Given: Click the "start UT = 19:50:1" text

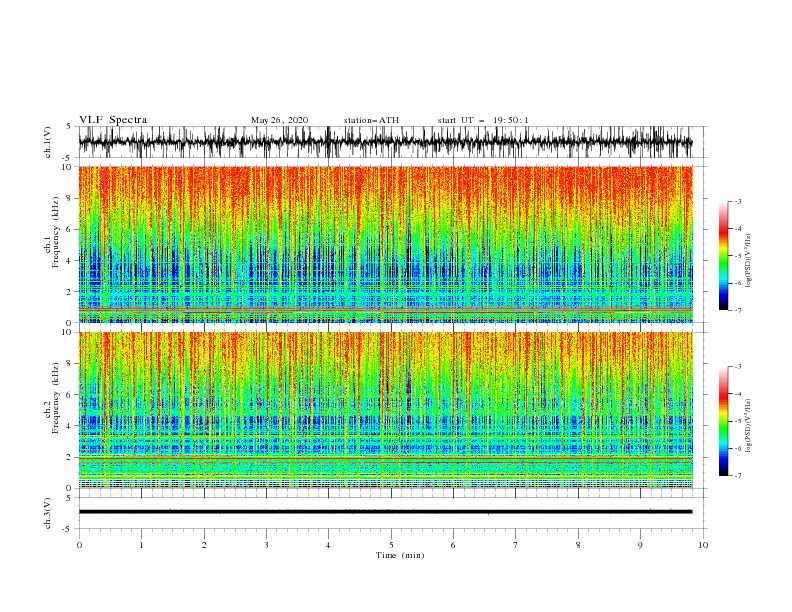Looking at the screenshot, I should (x=483, y=120).
